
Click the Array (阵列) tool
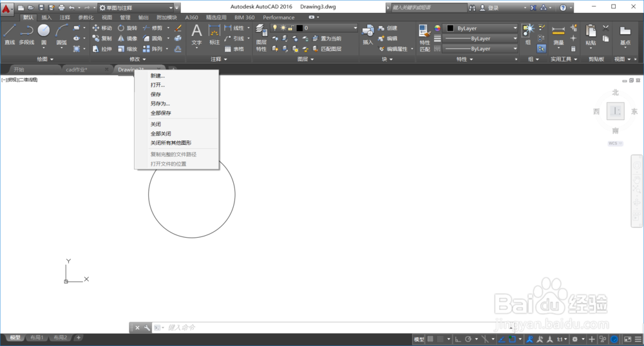(x=153, y=49)
